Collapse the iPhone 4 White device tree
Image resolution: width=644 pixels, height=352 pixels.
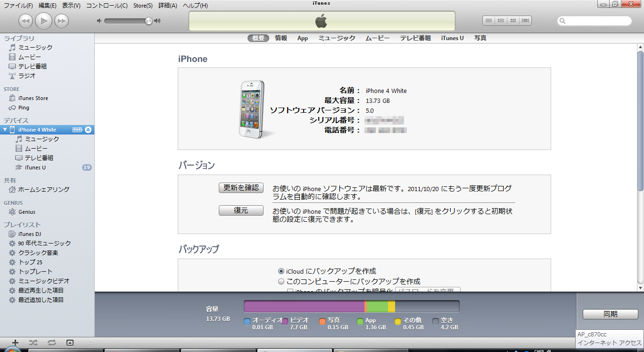[5, 130]
